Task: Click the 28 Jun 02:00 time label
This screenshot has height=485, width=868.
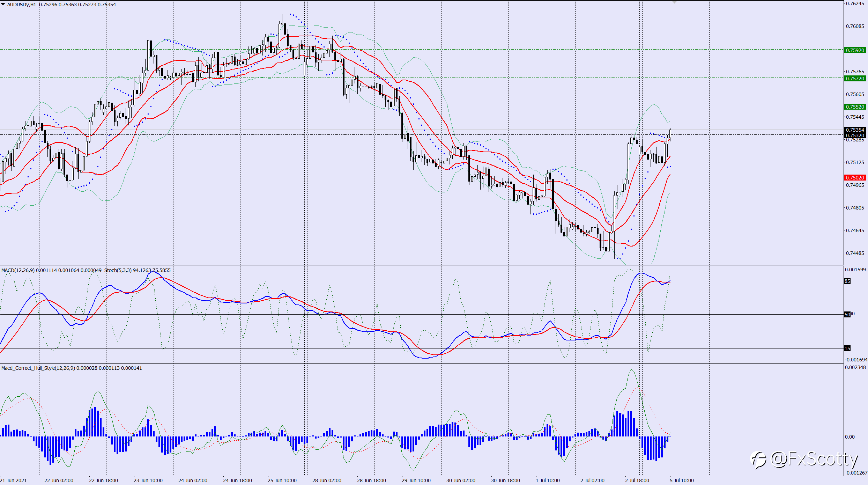Action: 327,480
